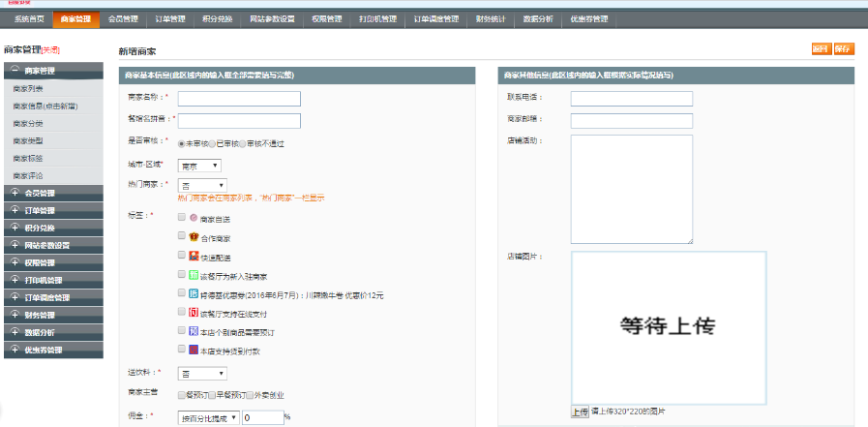The height and width of the screenshot is (427, 868).
Task: Click the red 关闭 link
Action: pyautogui.click(x=50, y=49)
